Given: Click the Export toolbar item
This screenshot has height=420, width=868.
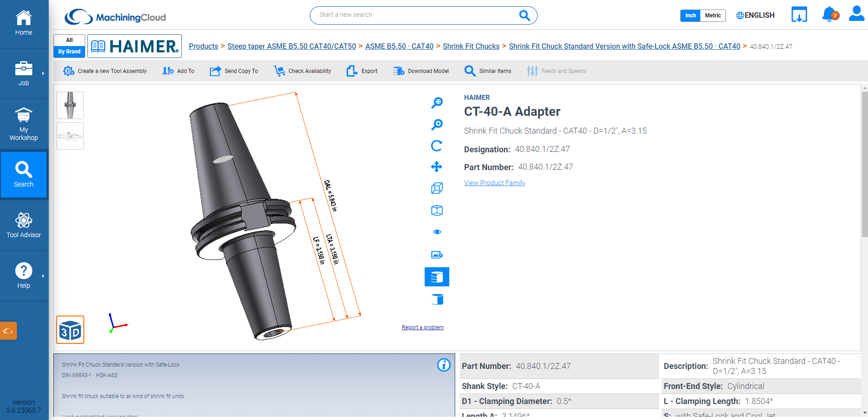Looking at the screenshot, I should [362, 71].
